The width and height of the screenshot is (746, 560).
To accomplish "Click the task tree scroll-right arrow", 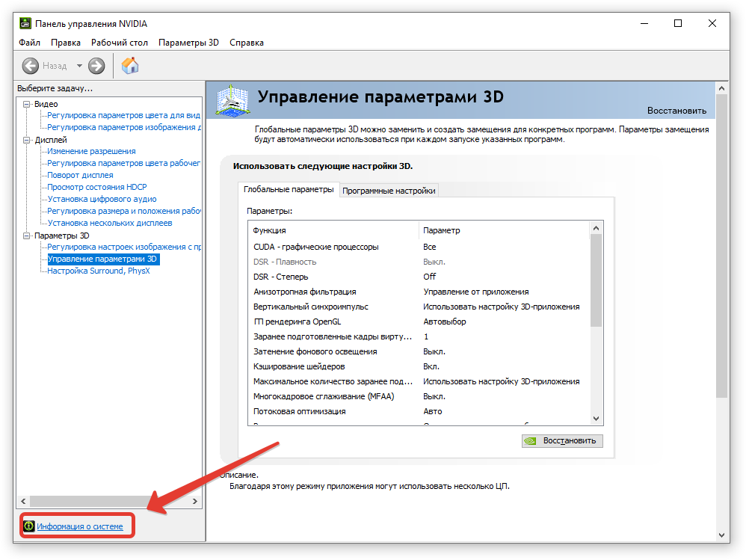I will (194, 501).
